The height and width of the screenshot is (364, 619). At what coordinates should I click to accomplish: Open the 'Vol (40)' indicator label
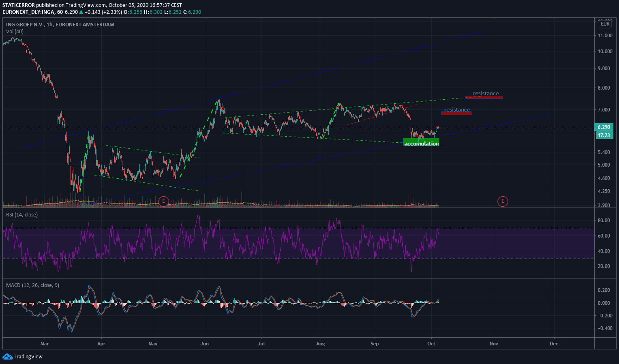click(x=15, y=31)
